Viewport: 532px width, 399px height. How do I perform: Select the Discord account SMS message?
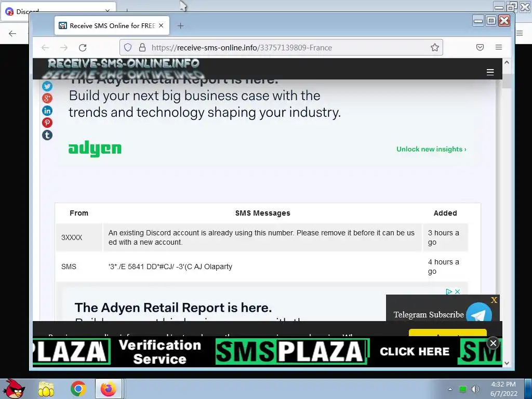[262, 237]
